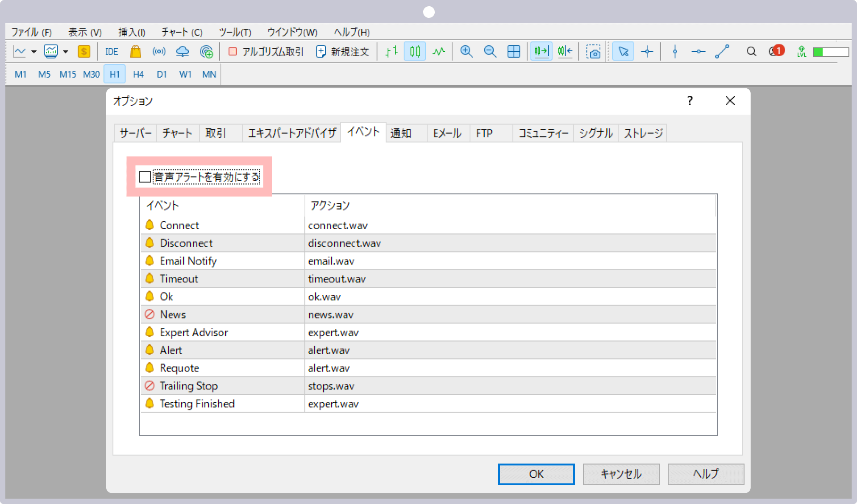Click the gold dollar trade icon

[84, 52]
